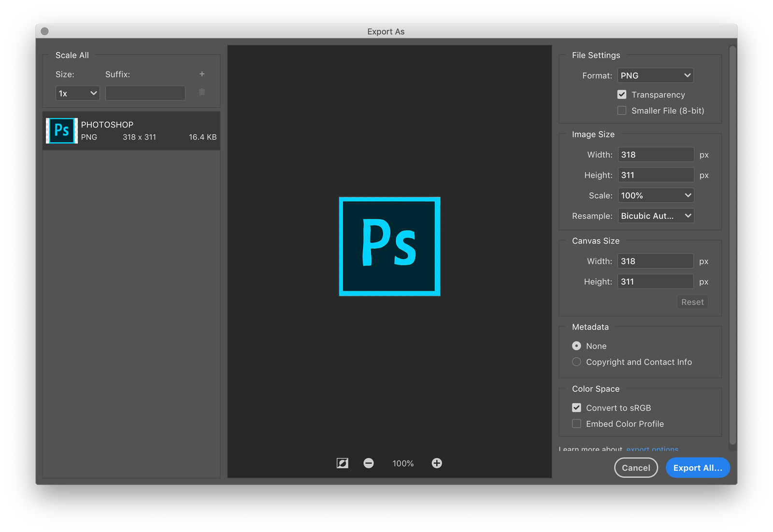Open the 1x Size dropdown

77,93
